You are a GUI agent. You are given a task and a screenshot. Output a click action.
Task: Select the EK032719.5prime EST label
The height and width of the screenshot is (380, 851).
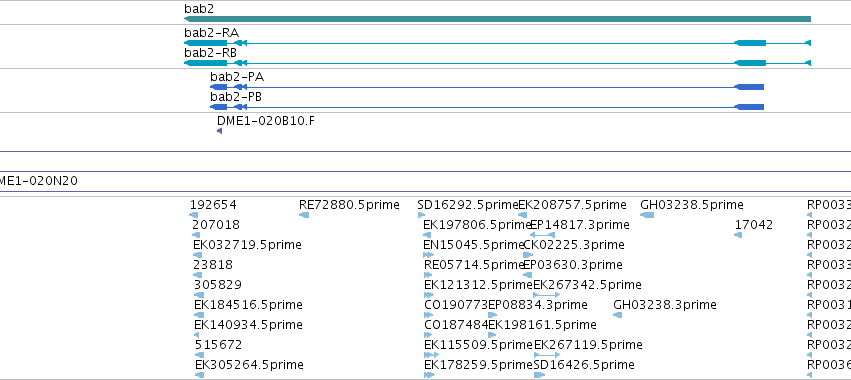pos(247,245)
